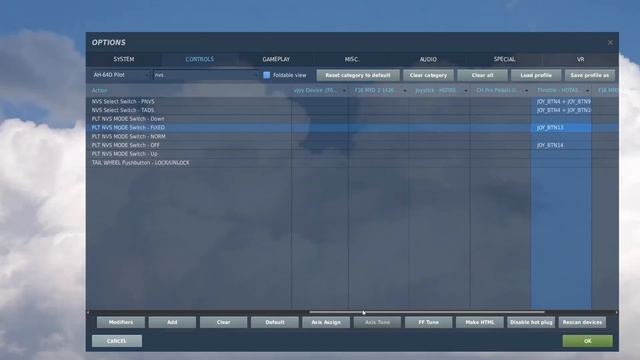This screenshot has width=640, height=360.
Task: Click the Throttle HOTAS column header
Action: click(561, 90)
